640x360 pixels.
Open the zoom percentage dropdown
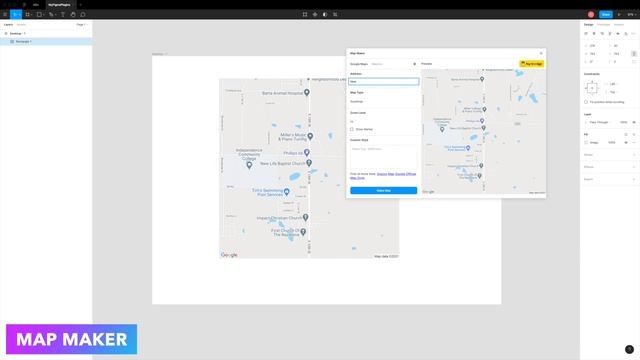[631, 14]
